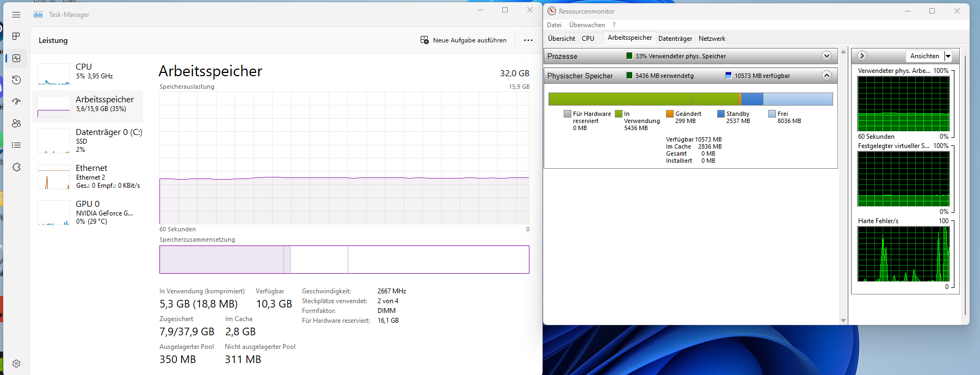Click the Ansichten button

coord(924,56)
